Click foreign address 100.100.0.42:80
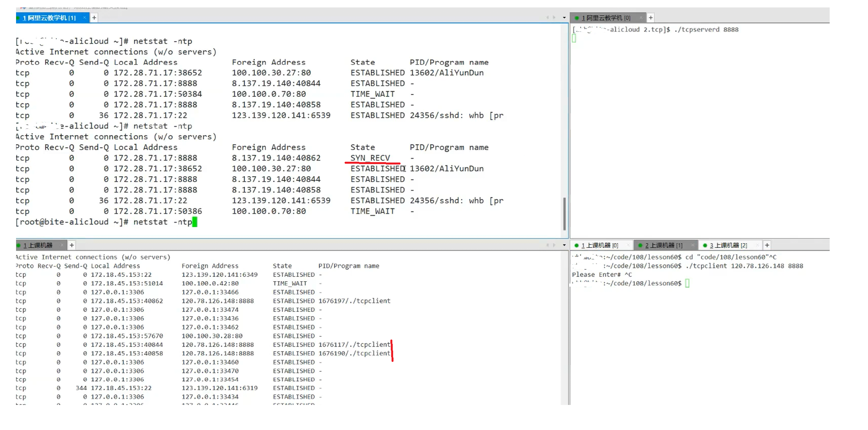This screenshot has width=868, height=430. 210,283
